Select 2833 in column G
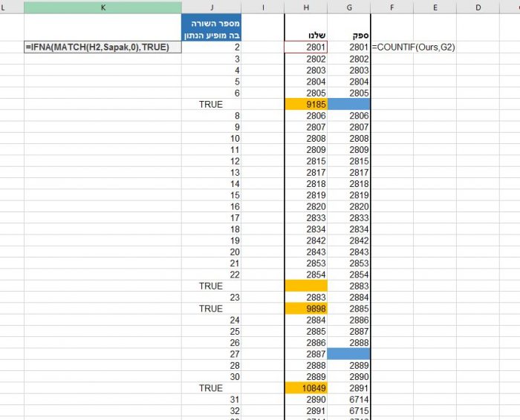The image size is (520, 420). [349, 218]
